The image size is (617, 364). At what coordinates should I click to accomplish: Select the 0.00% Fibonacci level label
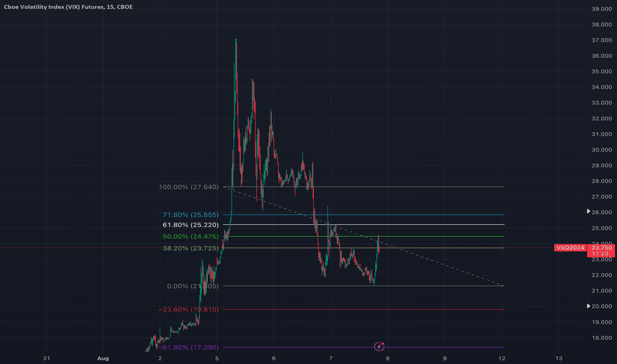click(193, 286)
